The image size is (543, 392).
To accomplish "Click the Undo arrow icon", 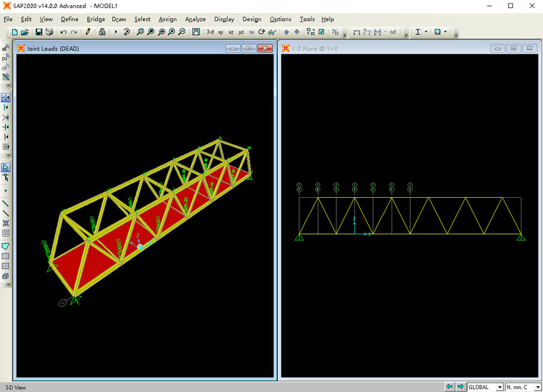I will (64, 32).
